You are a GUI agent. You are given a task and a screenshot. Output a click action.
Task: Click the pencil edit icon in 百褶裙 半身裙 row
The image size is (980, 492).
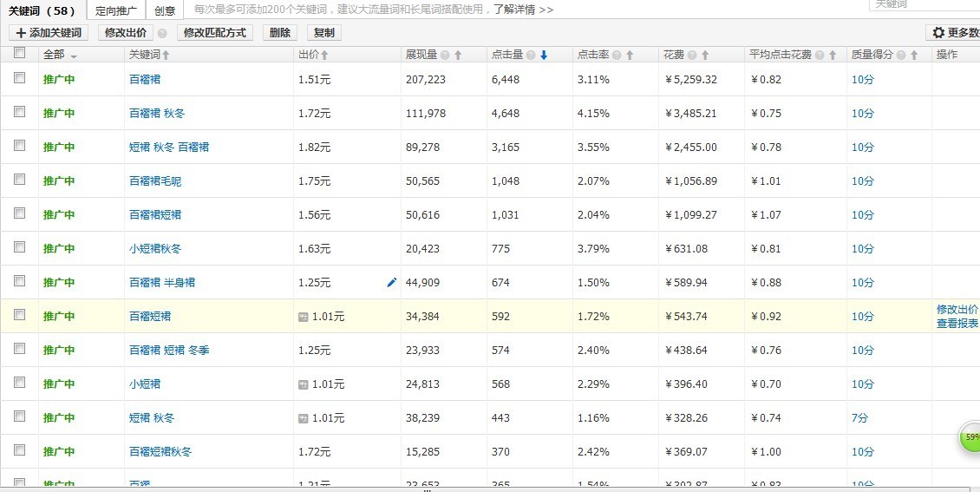point(392,283)
